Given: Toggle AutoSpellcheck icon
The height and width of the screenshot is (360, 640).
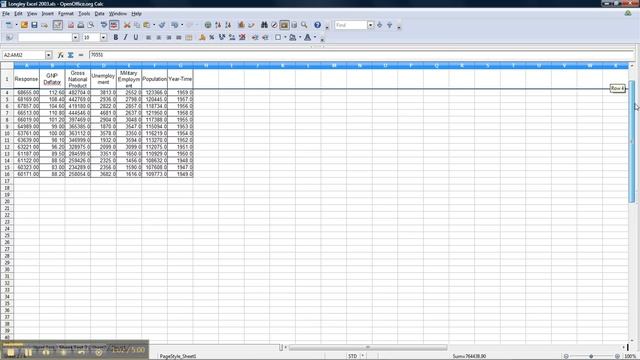Looking at the screenshot, I should click(x=114, y=25).
